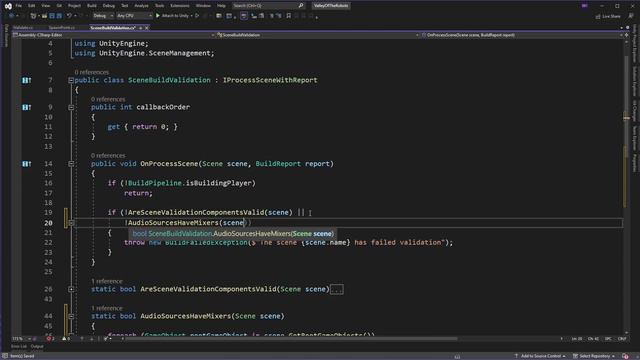
Task: Collapse the SceneBuildValidation class outline
Action: tap(71, 80)
